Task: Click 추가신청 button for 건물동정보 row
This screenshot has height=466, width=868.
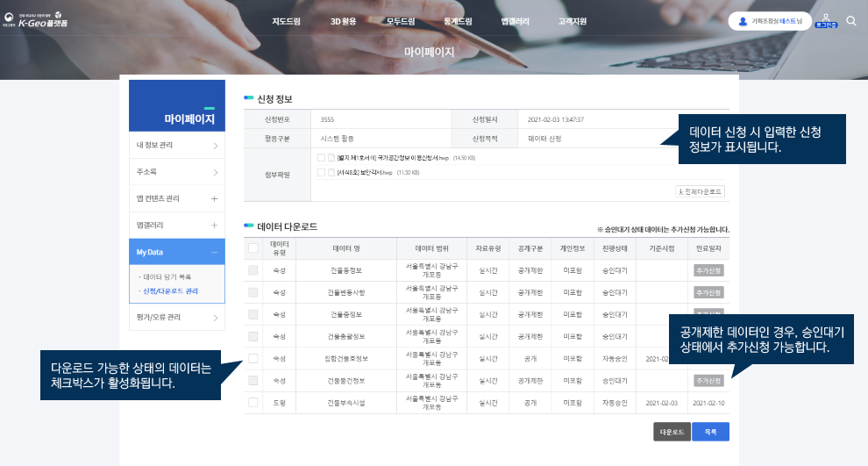Action: coord(708,270)
